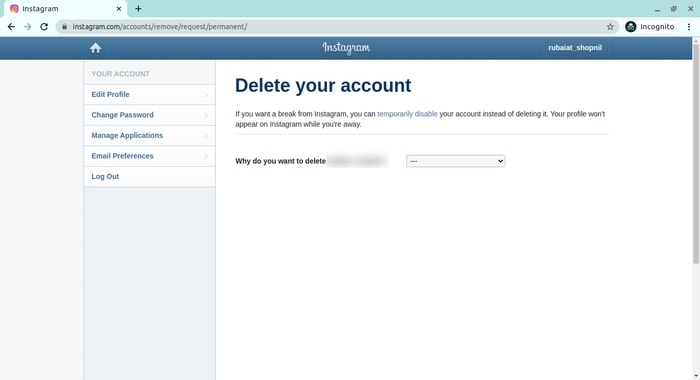View site security lock info

pyautogui.click(x=64, y=27)
